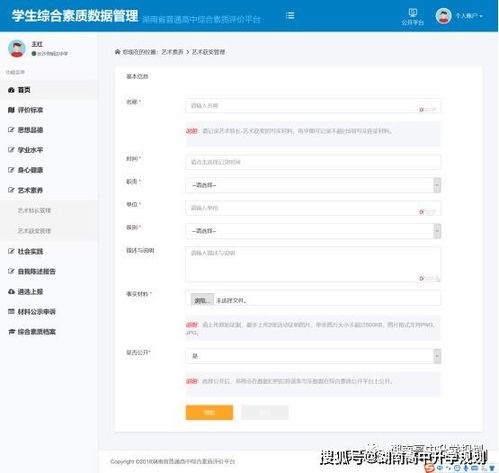Open the 级别 dropdown selector

point(313,231)
